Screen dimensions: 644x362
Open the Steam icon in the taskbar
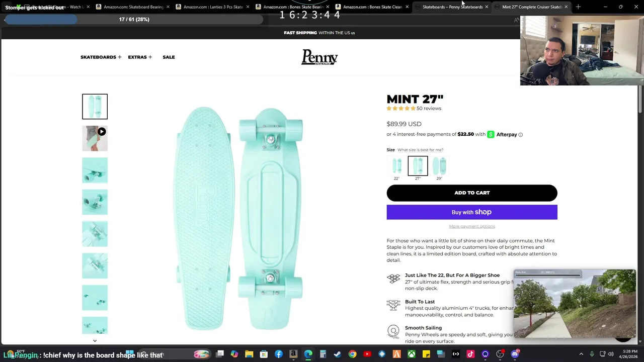338,354
